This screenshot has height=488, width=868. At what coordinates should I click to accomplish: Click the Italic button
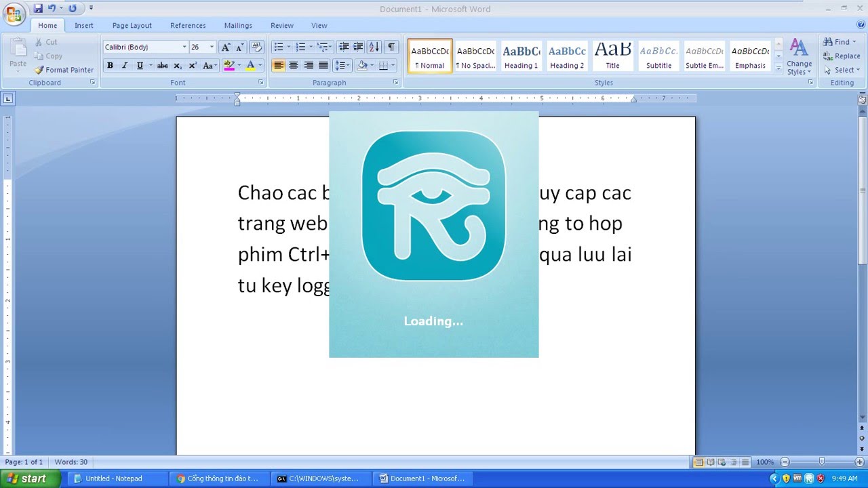[x=124, y=66]
